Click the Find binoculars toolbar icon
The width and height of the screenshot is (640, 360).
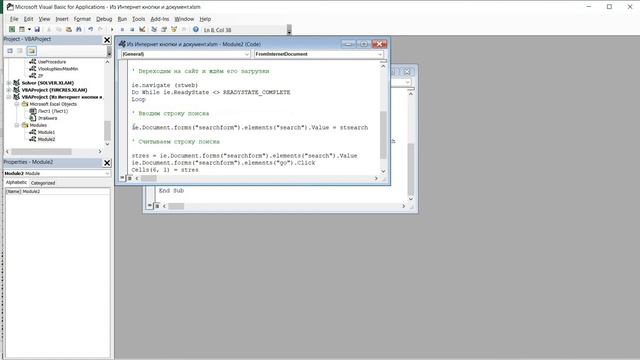(79, 29)
